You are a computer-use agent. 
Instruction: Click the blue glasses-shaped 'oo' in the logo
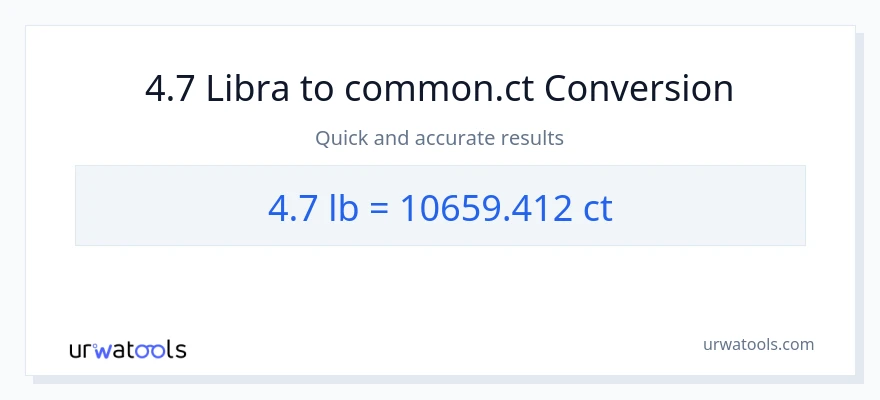point(152,350)
